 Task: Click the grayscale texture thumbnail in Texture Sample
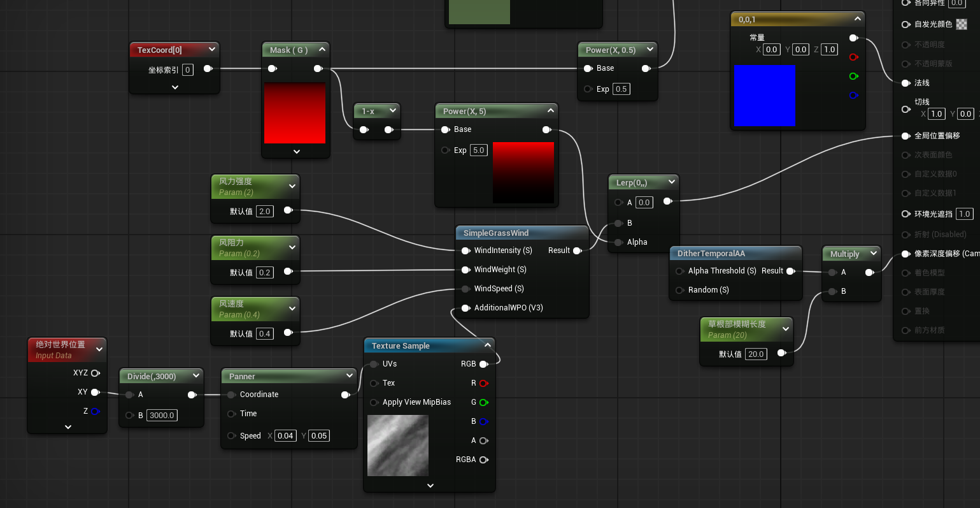(398, 446)
